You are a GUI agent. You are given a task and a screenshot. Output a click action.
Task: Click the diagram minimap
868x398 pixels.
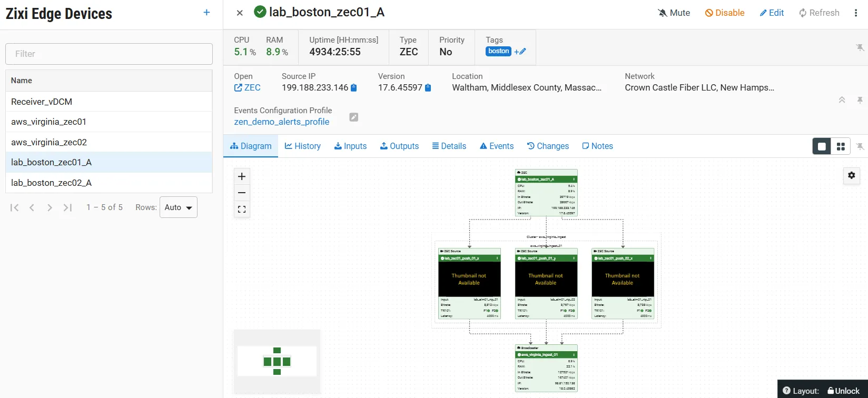277,361
